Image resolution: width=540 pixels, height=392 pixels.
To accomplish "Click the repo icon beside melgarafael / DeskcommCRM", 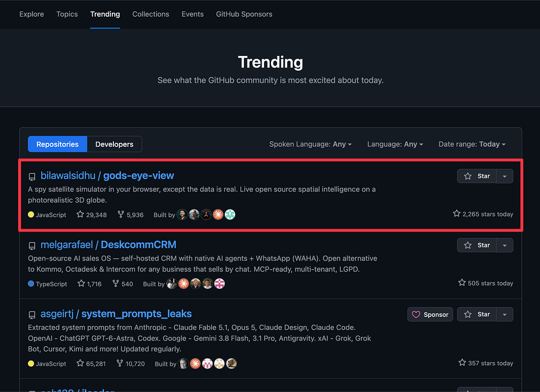I will (32, 246).
